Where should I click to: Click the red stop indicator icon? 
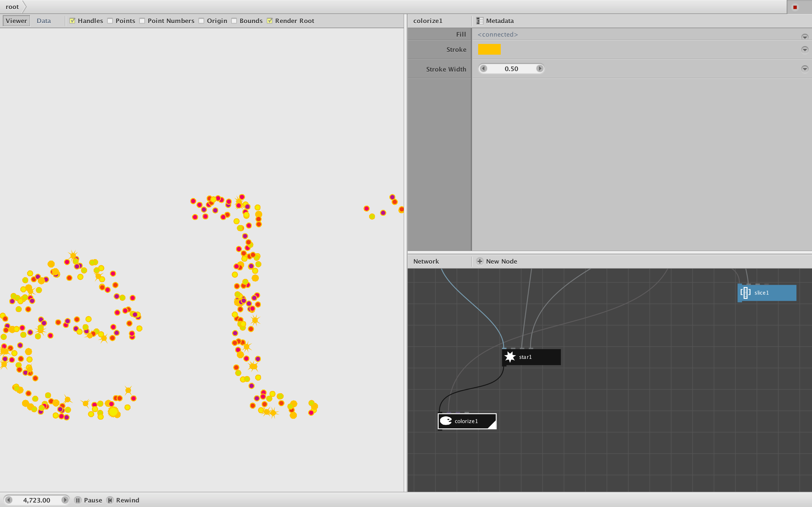(795, 7)
